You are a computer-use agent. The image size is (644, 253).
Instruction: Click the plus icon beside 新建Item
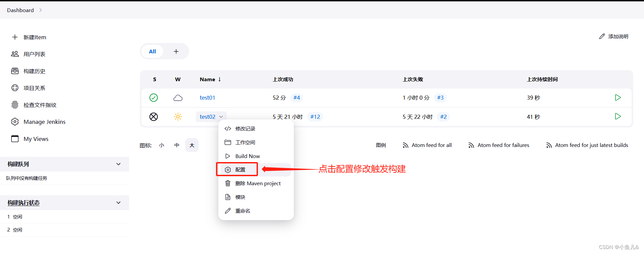pos(15,37)
